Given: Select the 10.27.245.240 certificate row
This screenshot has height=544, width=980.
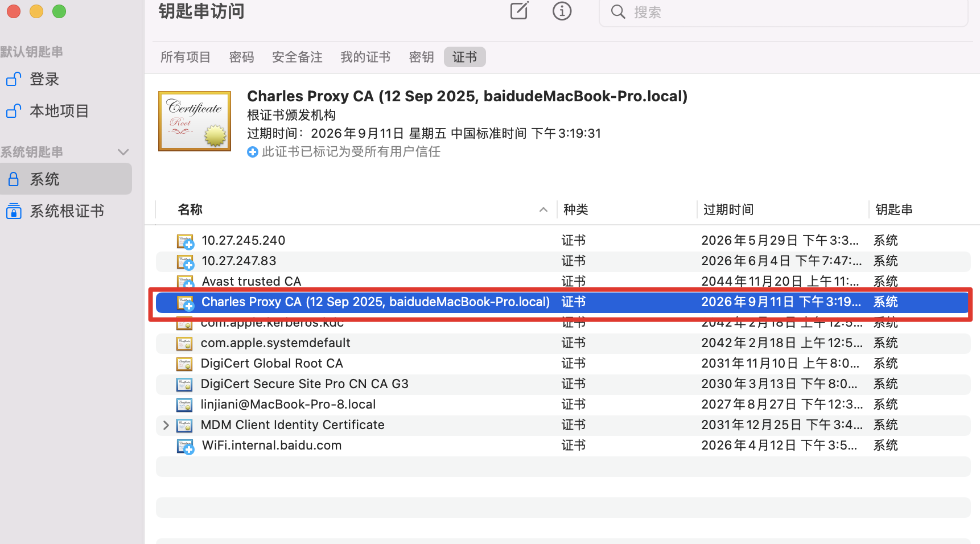Looking at the screenshot, I should [563, 241].
